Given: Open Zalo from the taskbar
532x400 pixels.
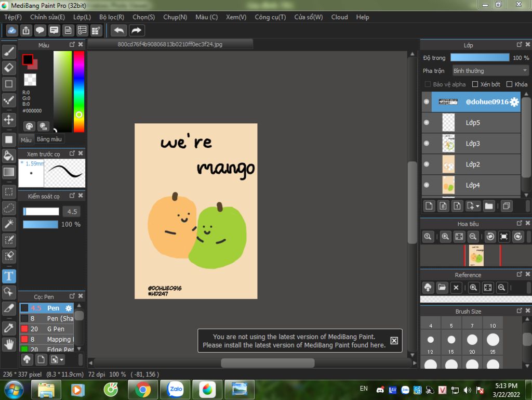Looking at the screenshot, I should coord(176,390).
